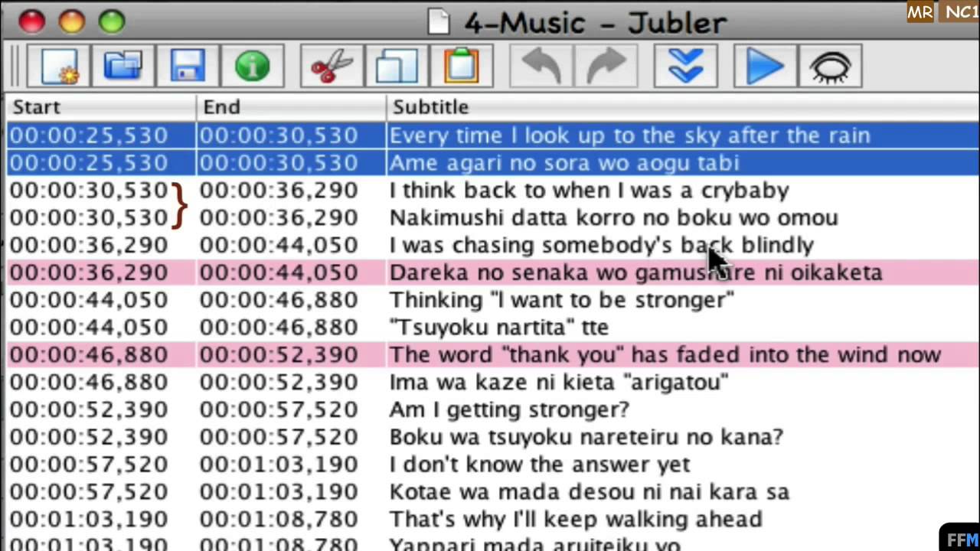This screenshot has height=551, width=980.
Task: Paste subtitles clipboard icon
Action: click(461, 66)
